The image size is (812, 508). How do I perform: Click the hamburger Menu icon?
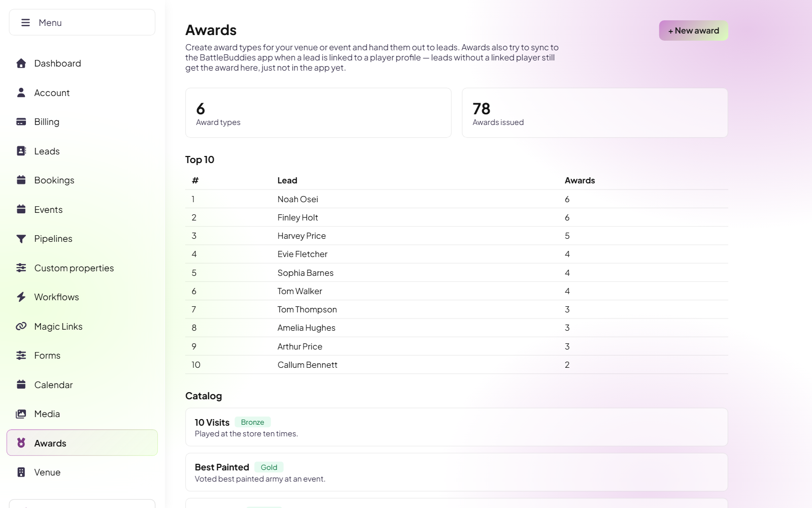[25, 22]
